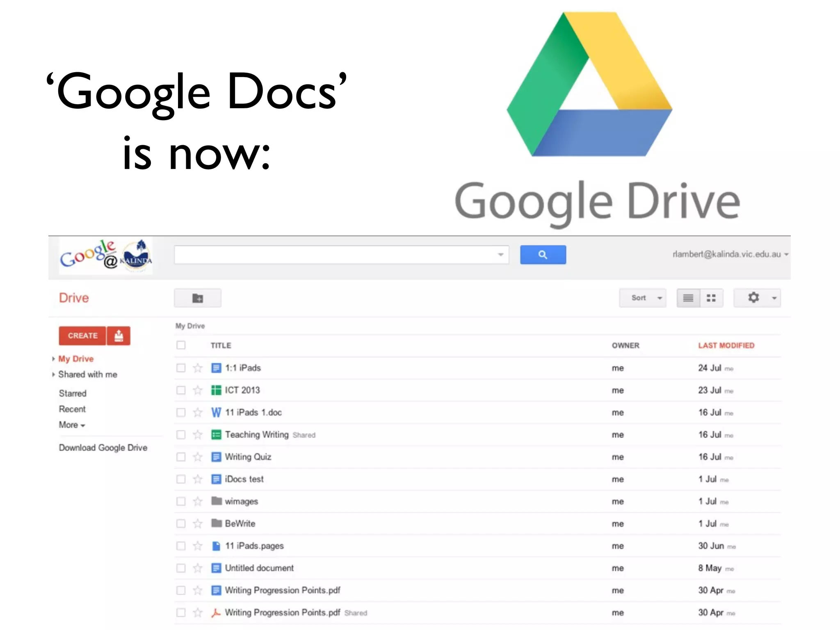Switch to grid view icon
The width and height of the screenshot is (840, 630).
coord(711,298)
